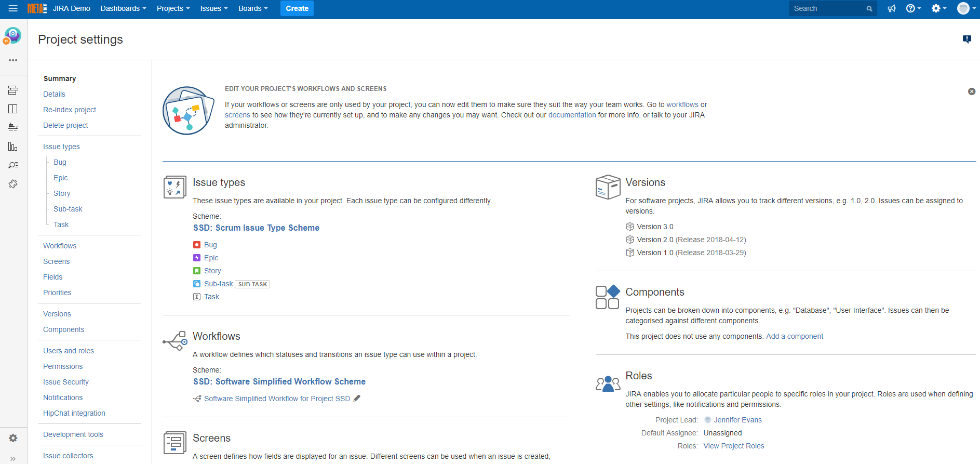
Task: Open the Releases ship icon
Action: click(13, 127)
